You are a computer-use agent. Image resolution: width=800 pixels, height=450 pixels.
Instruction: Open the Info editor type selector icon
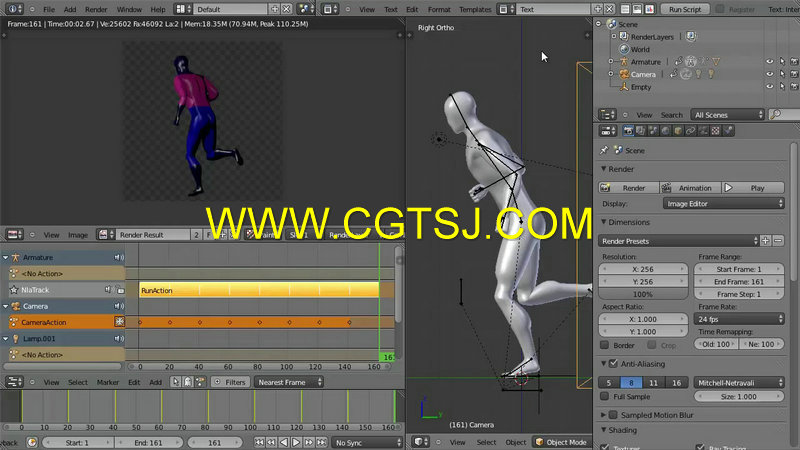click(13, 9)
